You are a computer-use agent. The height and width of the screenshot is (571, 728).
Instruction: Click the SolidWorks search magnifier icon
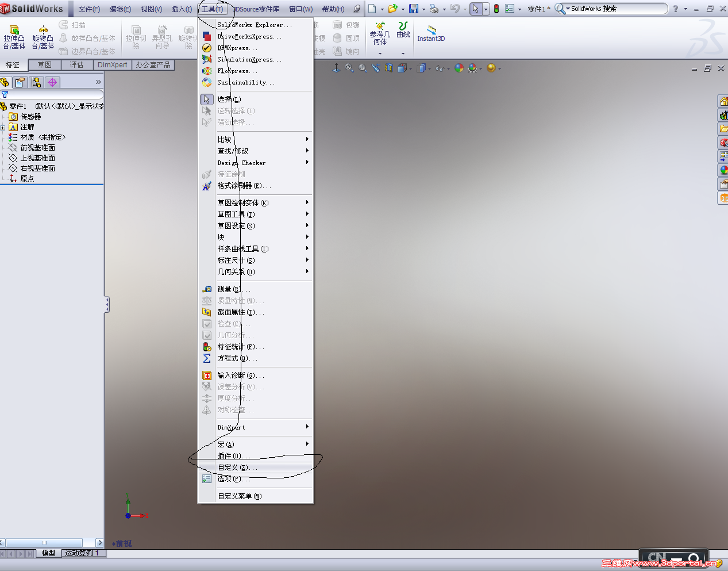(x=560, y=9)
